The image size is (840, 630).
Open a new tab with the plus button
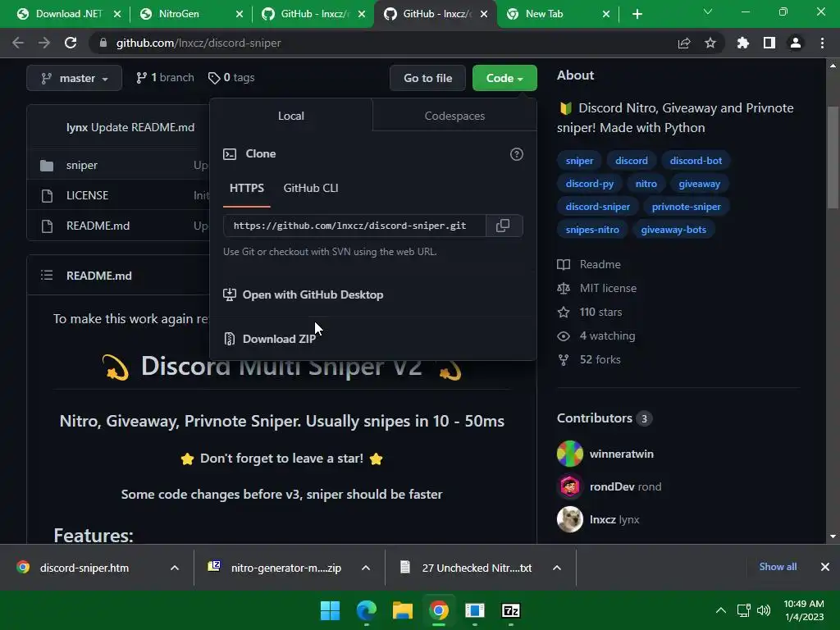pos(637,14)
